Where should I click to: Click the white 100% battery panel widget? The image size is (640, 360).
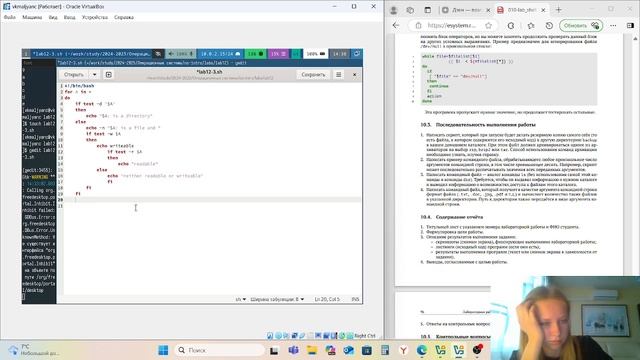(x=316, y=53)
